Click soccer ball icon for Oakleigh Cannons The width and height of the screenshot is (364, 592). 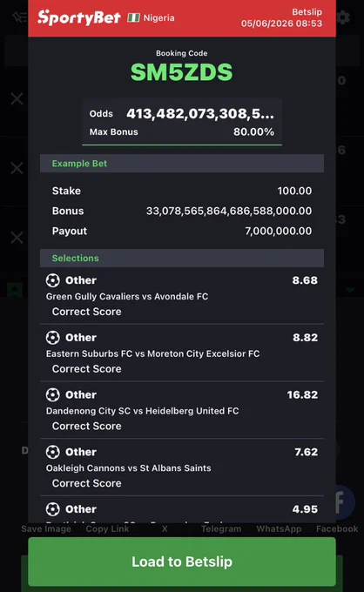click(x=53, y=452)
